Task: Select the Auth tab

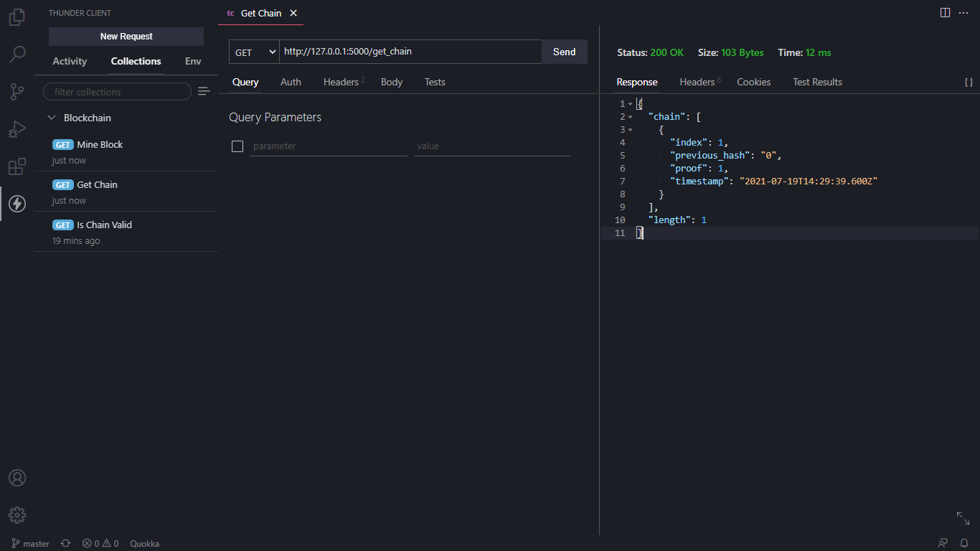Action: click(291, 83)
